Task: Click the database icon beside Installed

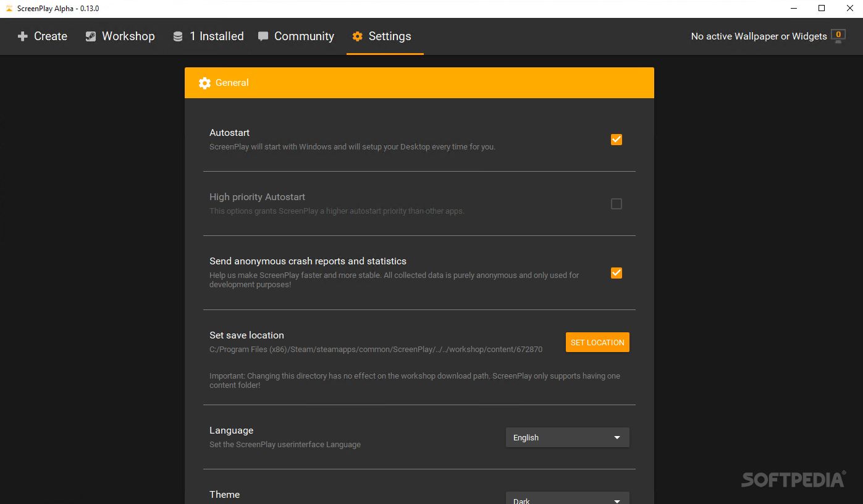Action: point(178,36)
